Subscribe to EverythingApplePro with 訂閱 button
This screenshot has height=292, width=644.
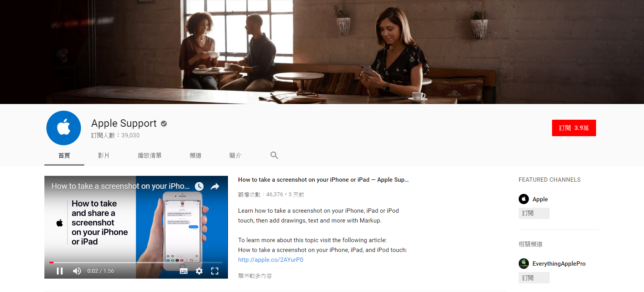(534, 278)
